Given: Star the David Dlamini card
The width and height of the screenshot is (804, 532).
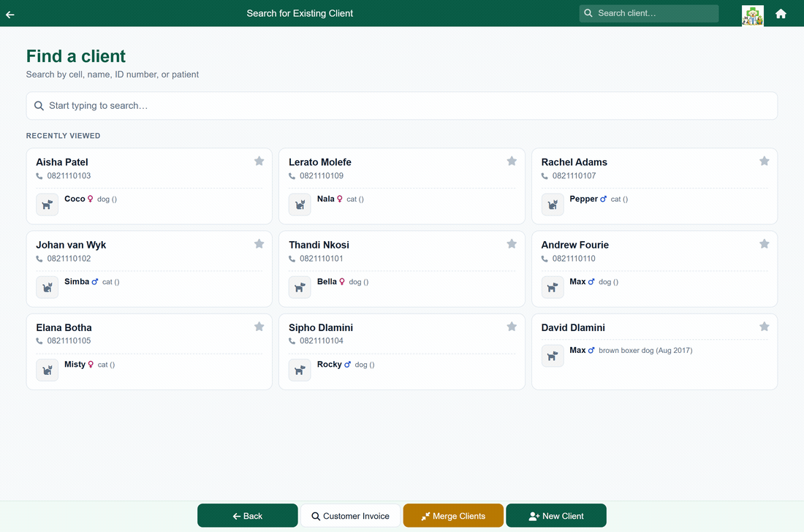Looking at the screenshot, I should [x=764, y=327].
